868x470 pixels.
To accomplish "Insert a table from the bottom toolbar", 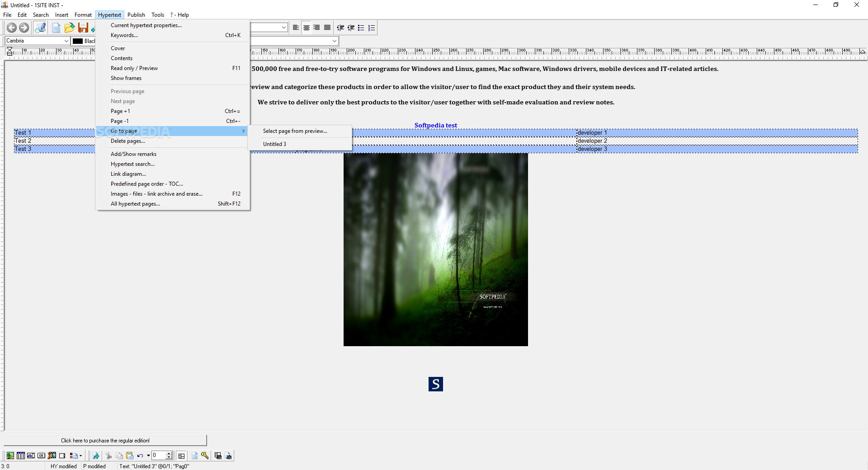I will pyautogui.click(x=21, y=456).
